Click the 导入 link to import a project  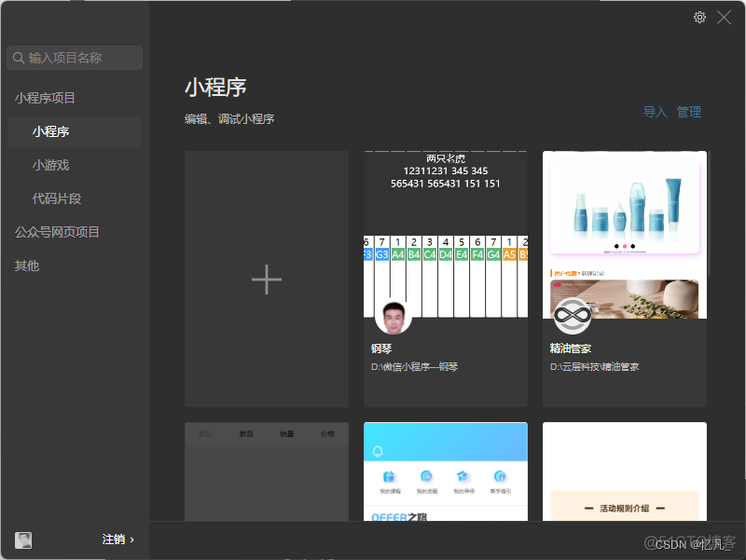(656, 111)
